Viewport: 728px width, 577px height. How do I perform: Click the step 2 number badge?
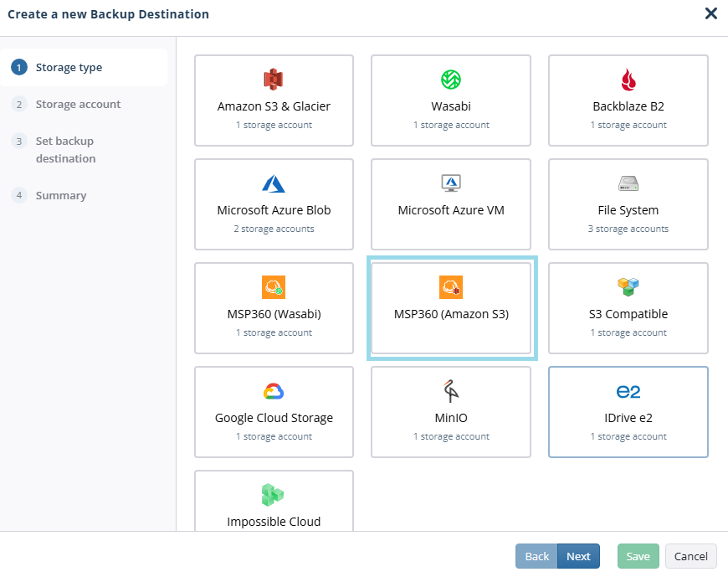19,104
